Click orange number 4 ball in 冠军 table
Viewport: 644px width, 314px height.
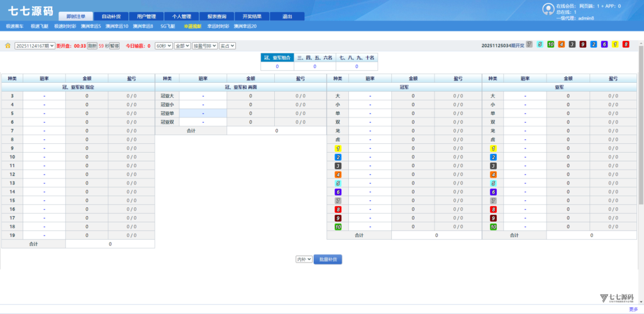[338, 174]
